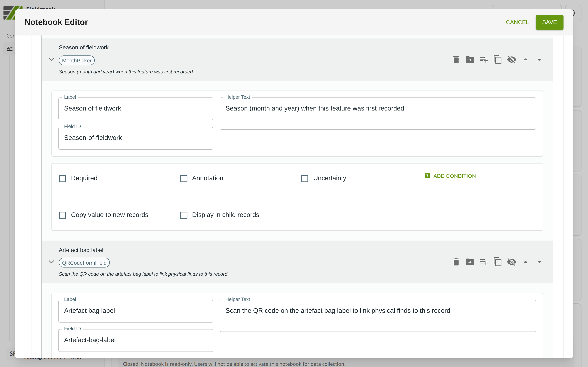Toggle hidden state of Season of fieldwork
The width and height of the screenshot is (588, 367).
click(511, 60)
